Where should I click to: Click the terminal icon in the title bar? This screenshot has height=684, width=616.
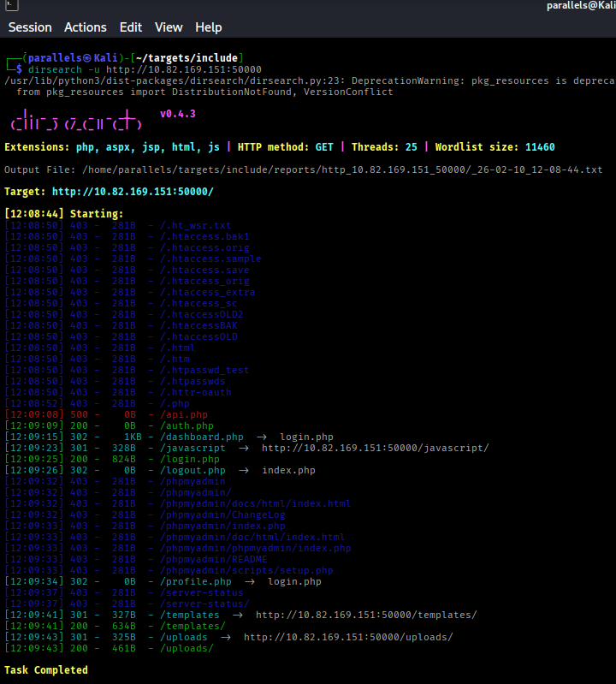click(x=7, y=6)
